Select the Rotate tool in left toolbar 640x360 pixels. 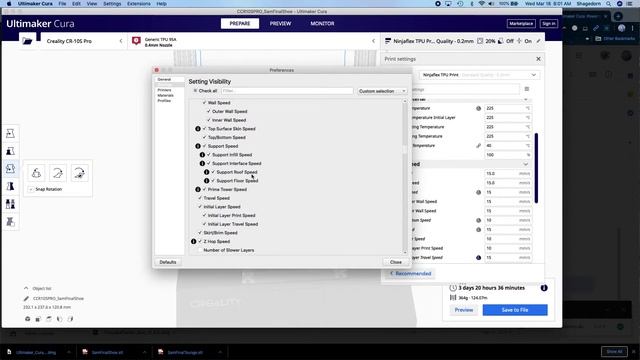[10, 169]
